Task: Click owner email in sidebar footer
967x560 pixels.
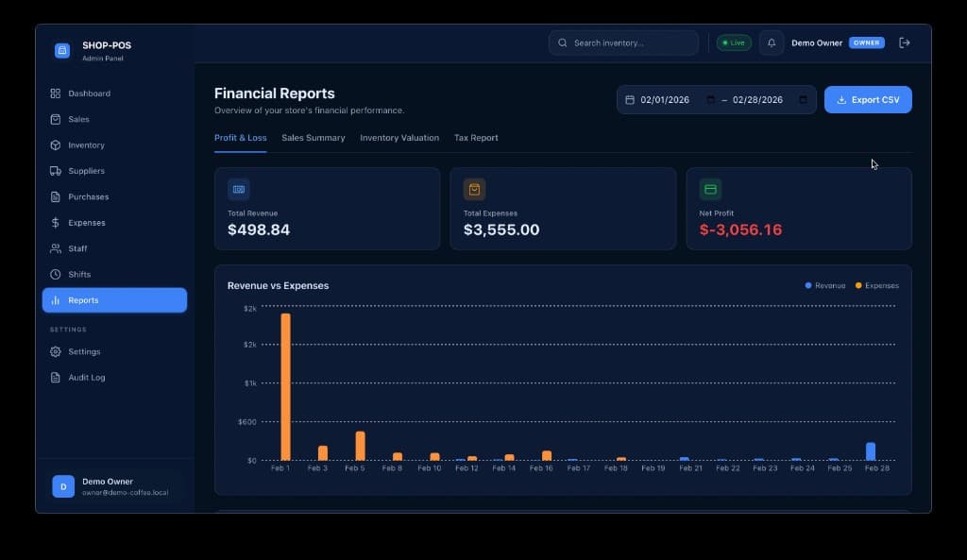Action: [126, 493]
